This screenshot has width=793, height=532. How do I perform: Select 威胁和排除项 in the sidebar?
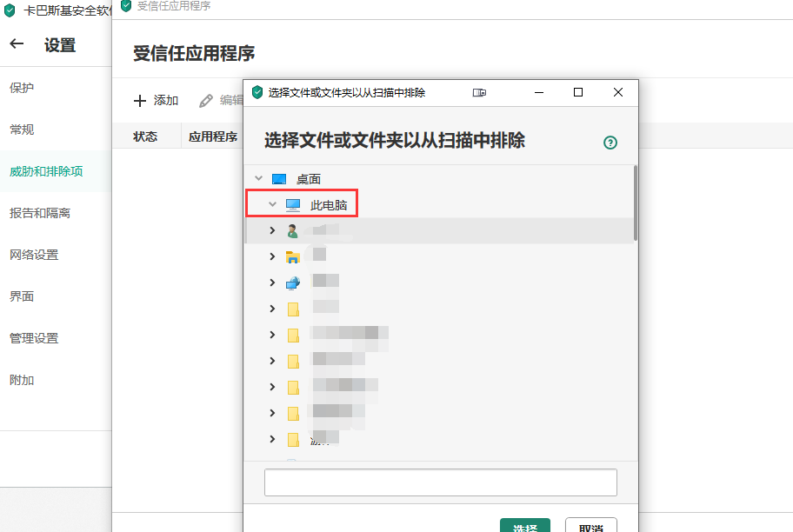[46, 171]
